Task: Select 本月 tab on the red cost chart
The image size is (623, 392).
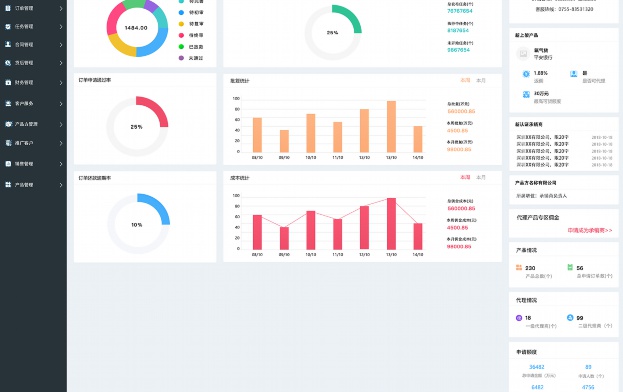Action: tap(481, 178)
